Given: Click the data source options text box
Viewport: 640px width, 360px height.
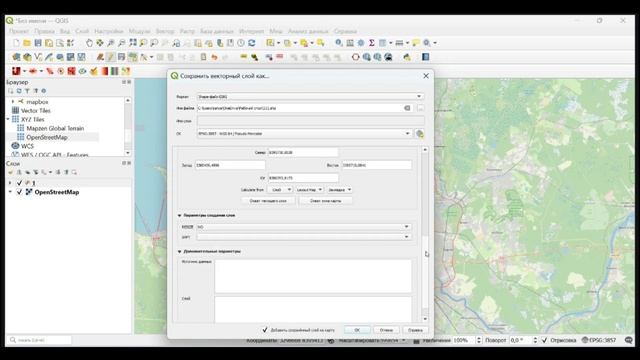Looking at the screenshot, I should (313, 276).
